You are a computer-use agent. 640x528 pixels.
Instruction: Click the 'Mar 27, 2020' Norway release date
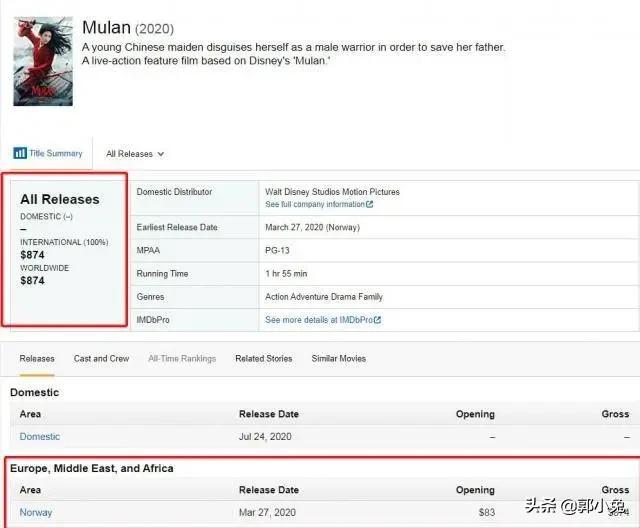[x=267, y=512]
